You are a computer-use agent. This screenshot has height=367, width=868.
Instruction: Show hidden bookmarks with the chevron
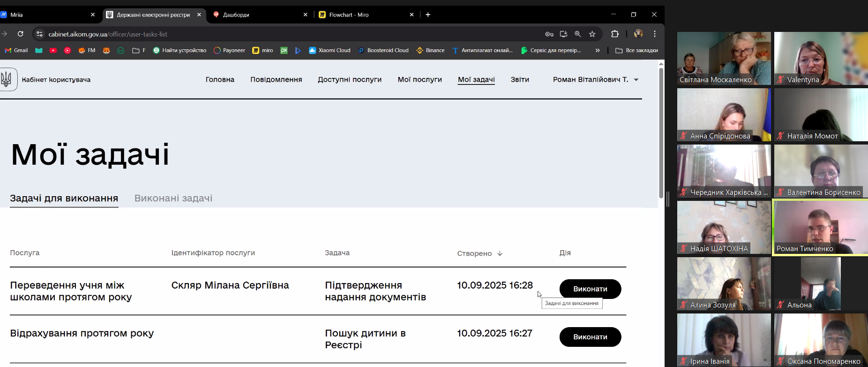tap(598, 50)
